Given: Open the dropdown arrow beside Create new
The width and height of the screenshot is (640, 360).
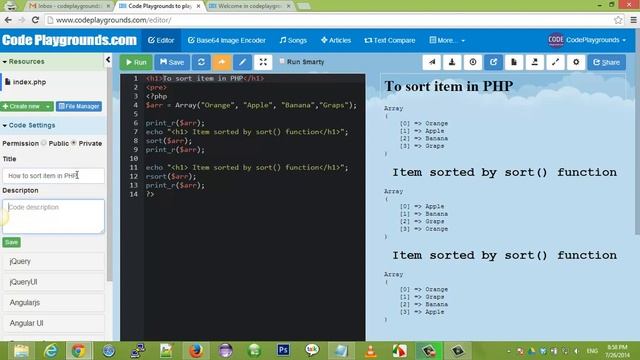Looking at the screenshot, I should [48, 107].
